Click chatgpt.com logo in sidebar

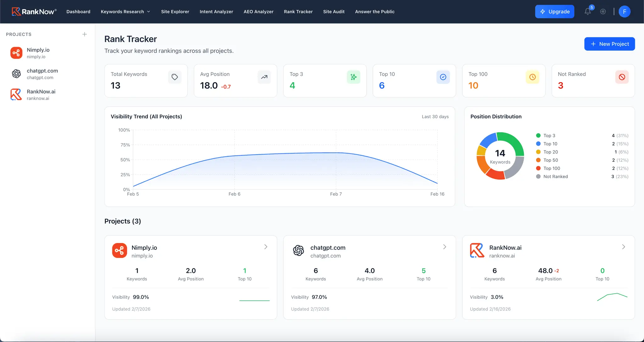point(16,74)
